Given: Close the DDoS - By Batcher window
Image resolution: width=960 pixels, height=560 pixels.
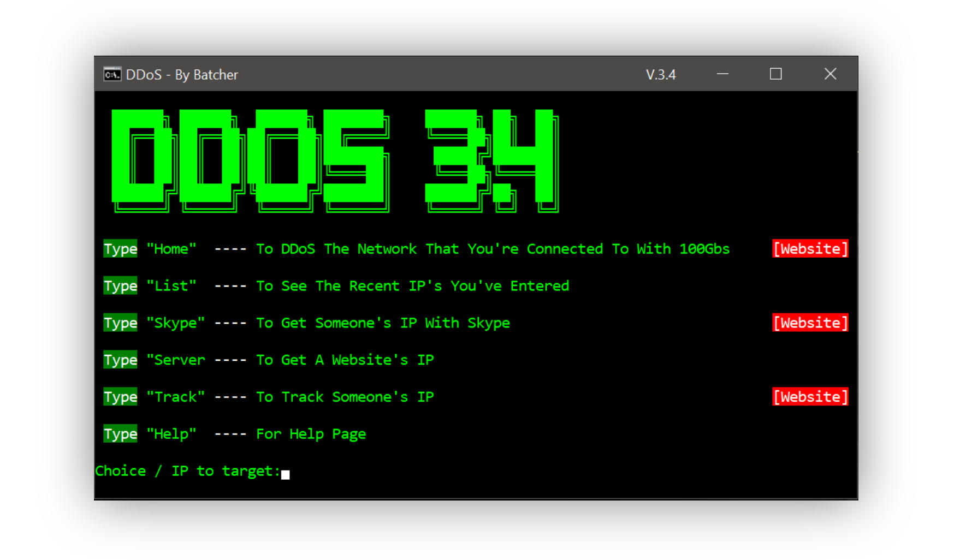Looking at the screenshot, I should coord(830,74).
